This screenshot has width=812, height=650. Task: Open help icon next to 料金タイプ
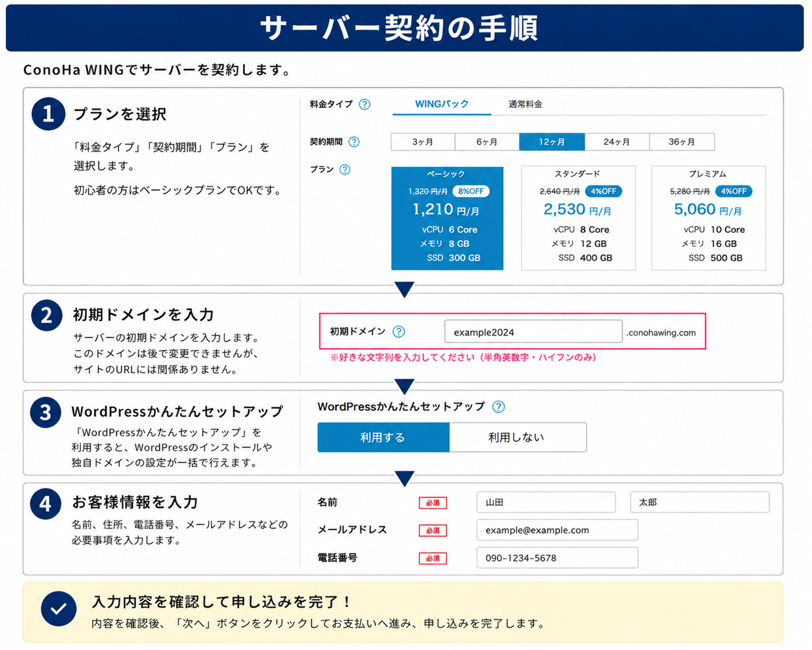[x=364, y=104]
